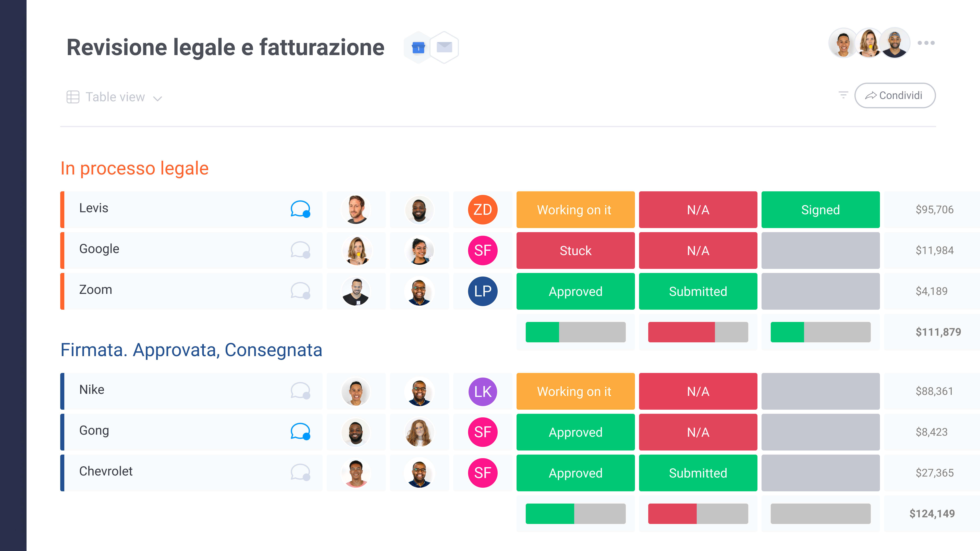The image size is (980, 551).
Task: Open the email integration icon
Action: pyautogui.click(x=444, y=47)
